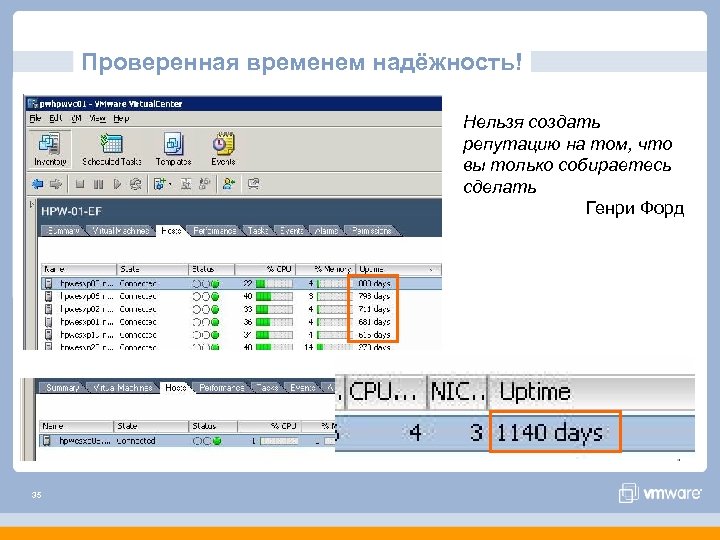
Task: Click the Suspend pause icon
Action: click(98, 184)
